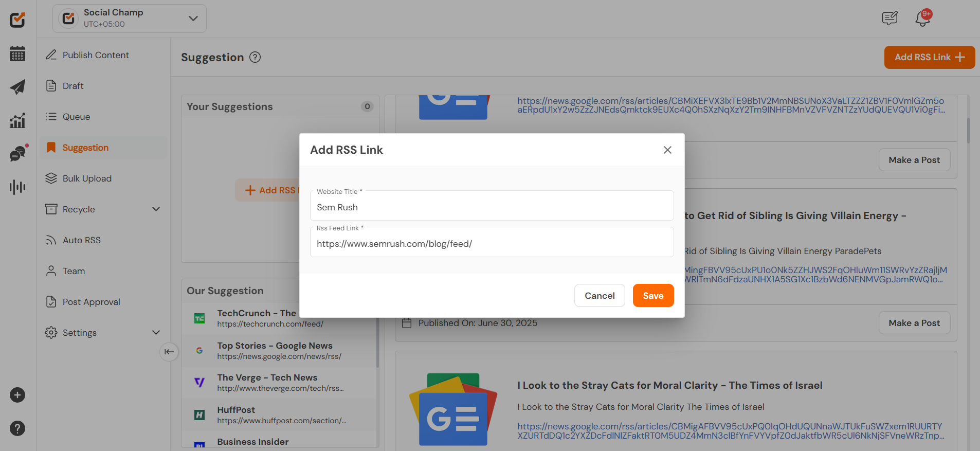This screenshot has height=451, width=980.
Task: Click Cancel in Add RSS Link dialog
Action: 600,296
